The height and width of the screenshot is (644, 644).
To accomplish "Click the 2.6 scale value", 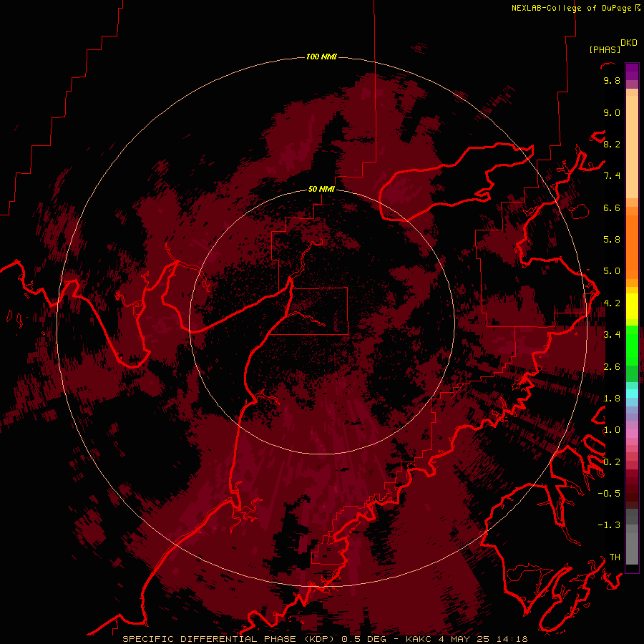I will [x=612, y=367].
